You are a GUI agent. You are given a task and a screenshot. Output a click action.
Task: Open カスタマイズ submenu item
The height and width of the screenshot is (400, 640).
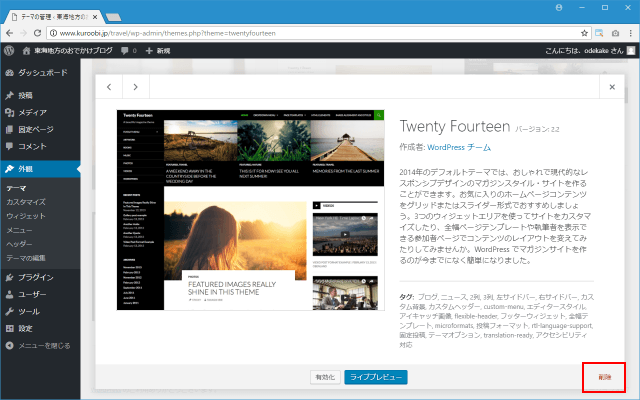click(26, 202)
